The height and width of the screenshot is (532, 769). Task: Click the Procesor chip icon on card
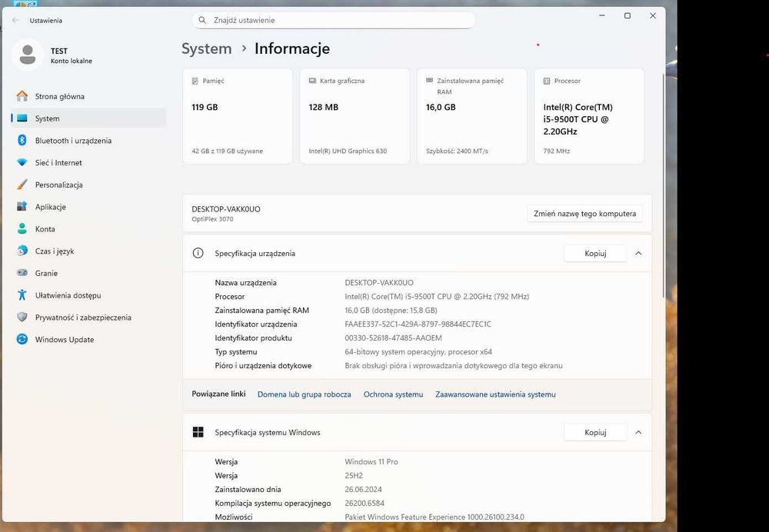pos(547,81)
